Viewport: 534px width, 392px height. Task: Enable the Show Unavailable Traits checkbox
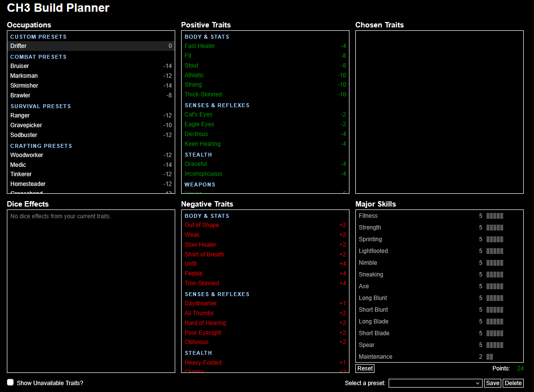11,383
